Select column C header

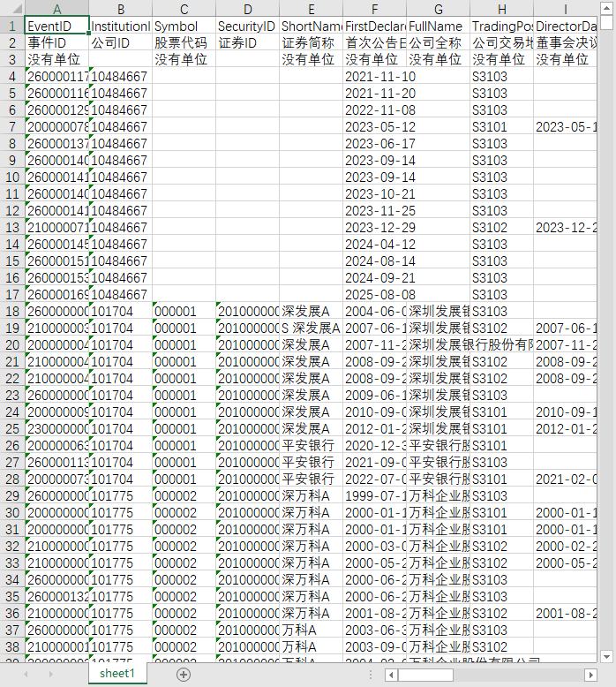coord(184,9)
